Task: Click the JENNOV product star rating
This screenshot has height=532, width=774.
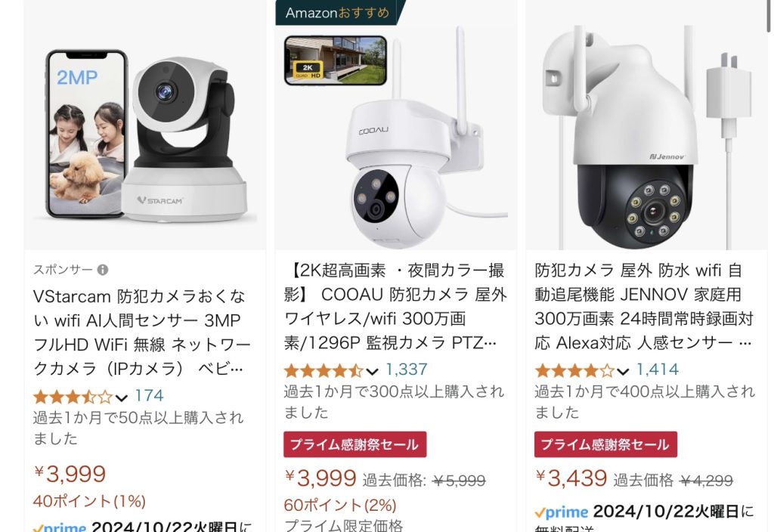Action: click(574, 370)
